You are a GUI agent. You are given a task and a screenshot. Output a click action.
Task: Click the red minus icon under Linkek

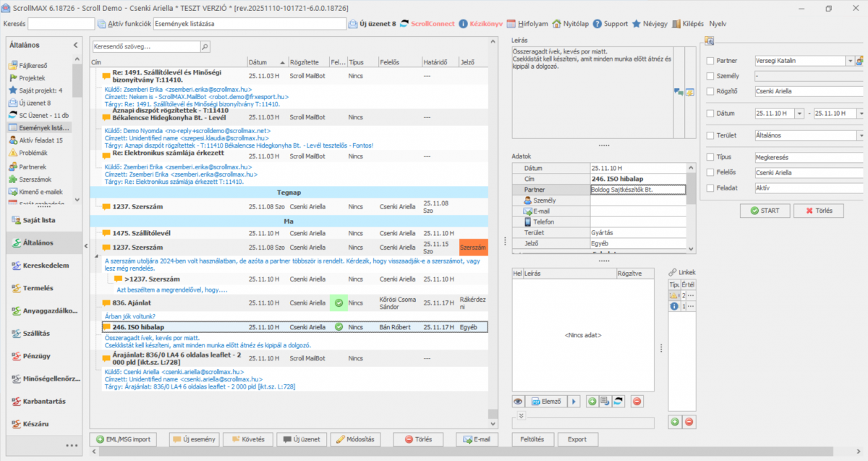(x=689, y=422)
